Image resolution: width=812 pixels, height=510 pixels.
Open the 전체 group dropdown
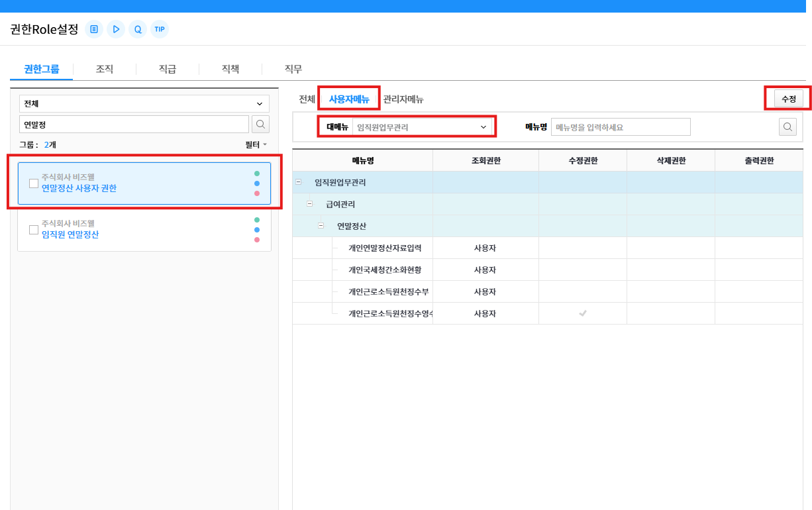(x=144, y=104)
